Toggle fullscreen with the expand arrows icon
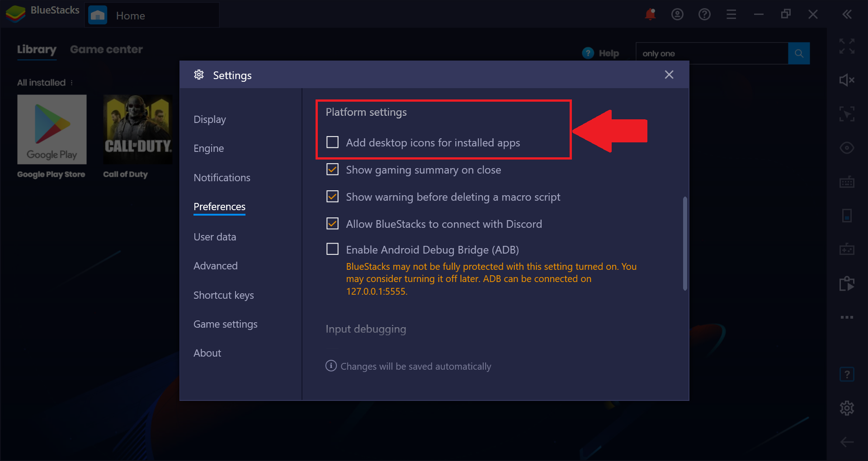 (x=847, y=46)
